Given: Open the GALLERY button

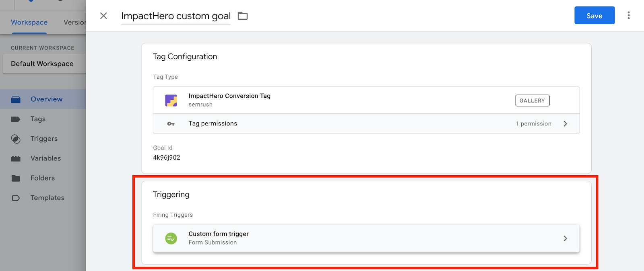Looking at the screenshot, I should [532, 100].
